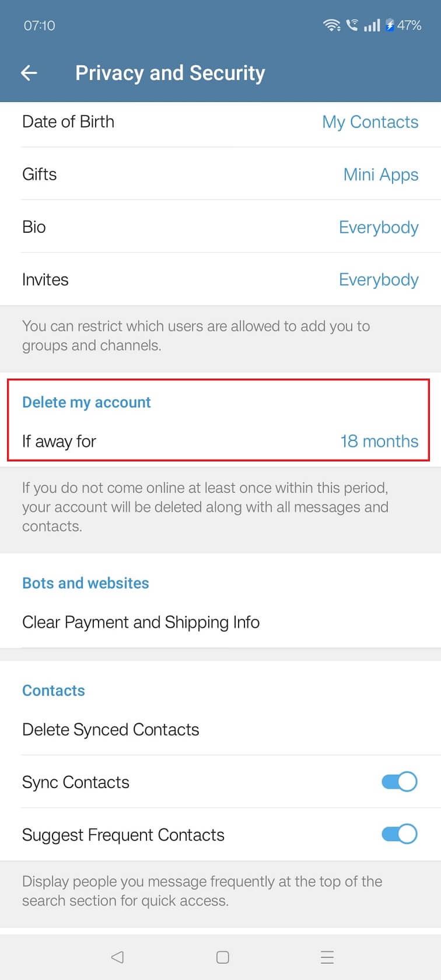Tap the home button on navigation bar
This screenshot has width=441, height=980.
(x=222, y=957)
